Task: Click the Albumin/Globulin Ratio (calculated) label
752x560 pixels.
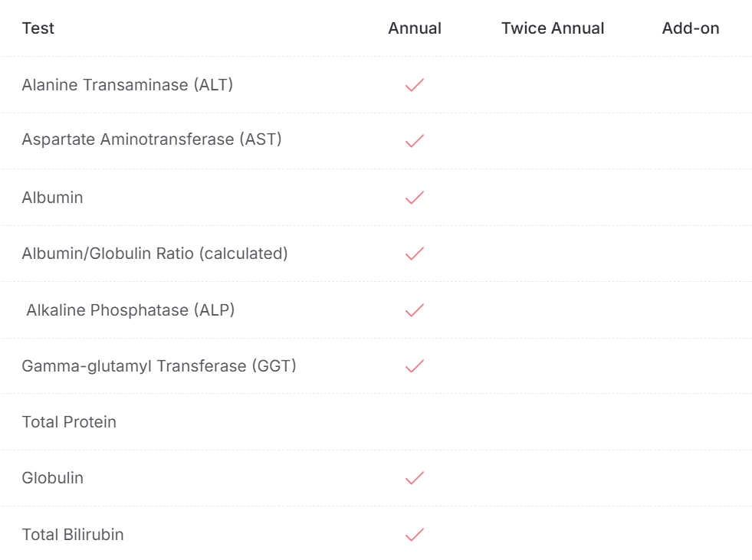Action: click(155, 254)
